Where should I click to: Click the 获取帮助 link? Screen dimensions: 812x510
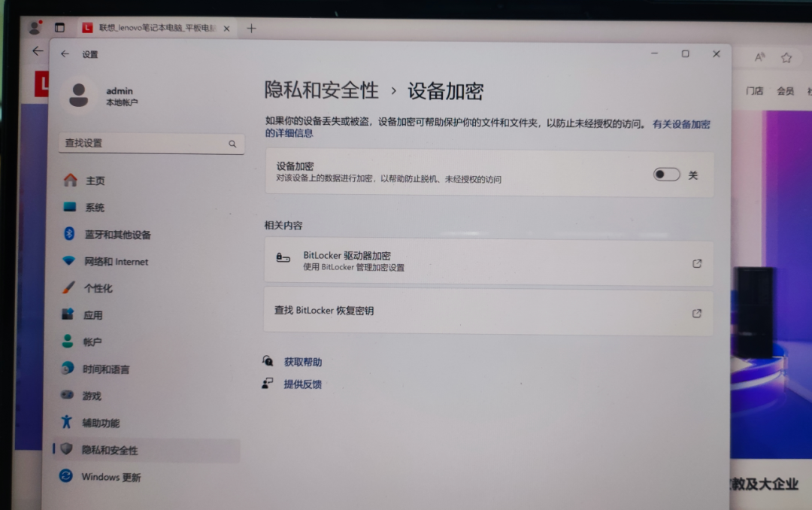pyautogui.click(x=302, y=362)
